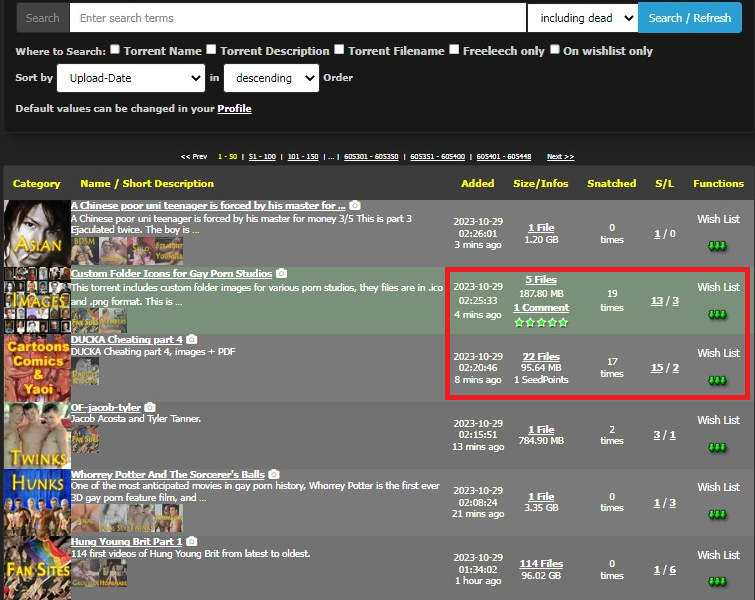Click the green star rating under 1 Comment
Screen dimensions: 755x600
click(x=541, y=322)
